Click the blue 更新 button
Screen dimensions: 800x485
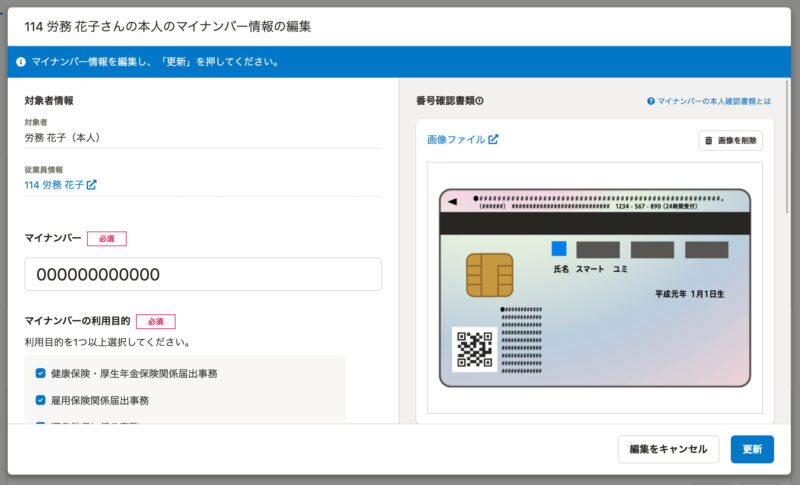(752, 449)
